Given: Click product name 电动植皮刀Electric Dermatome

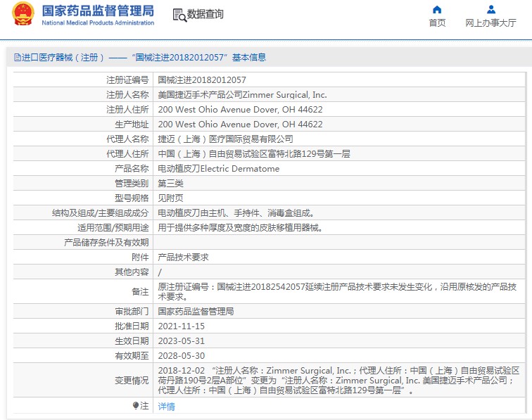Looking at the screenshot, I should pyautogui.click(x=218, y=169).
